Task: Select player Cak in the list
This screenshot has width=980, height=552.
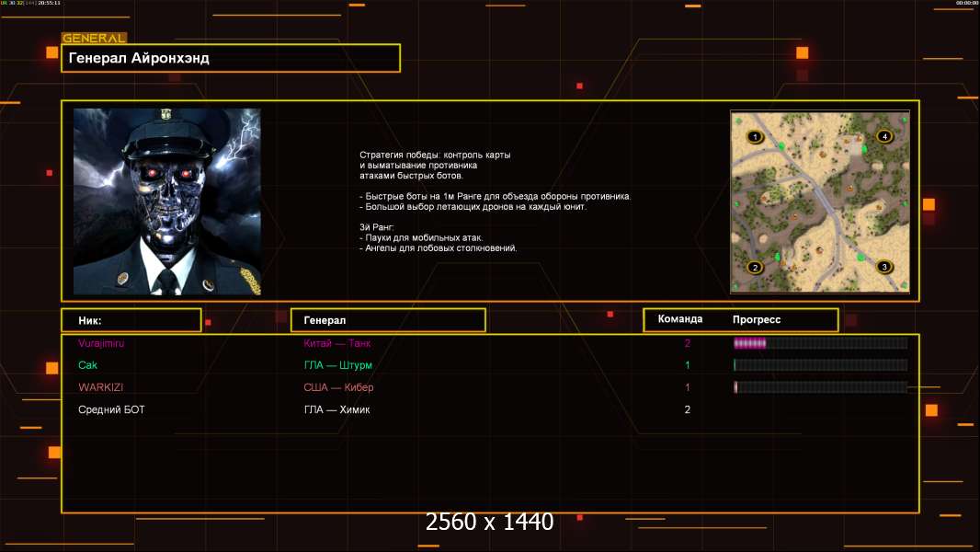Action: pos(87,365)
